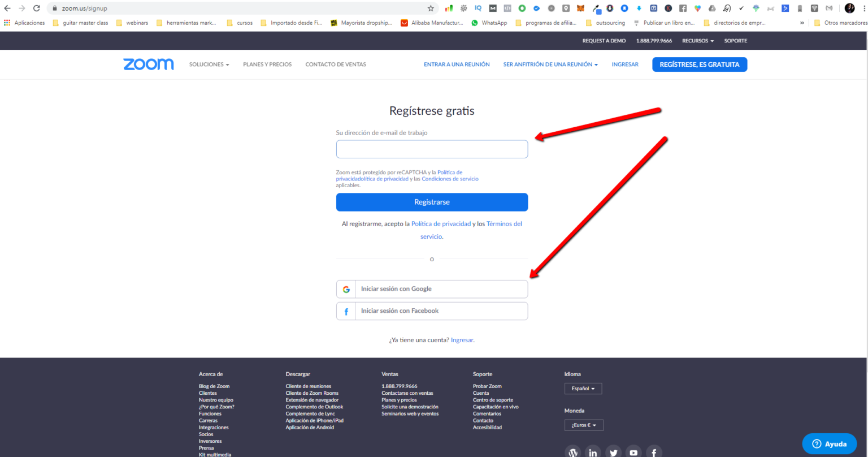Click the bar chart extension icon

click(449, 8)
